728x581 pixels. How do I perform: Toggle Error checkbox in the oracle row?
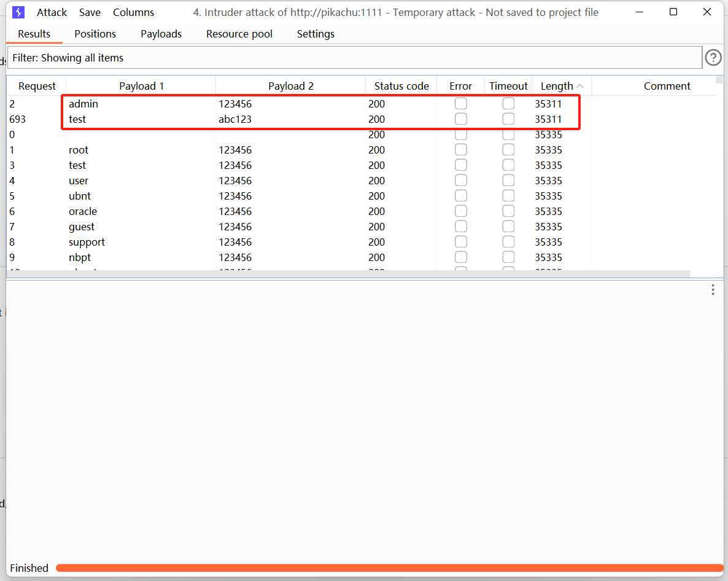461,211
